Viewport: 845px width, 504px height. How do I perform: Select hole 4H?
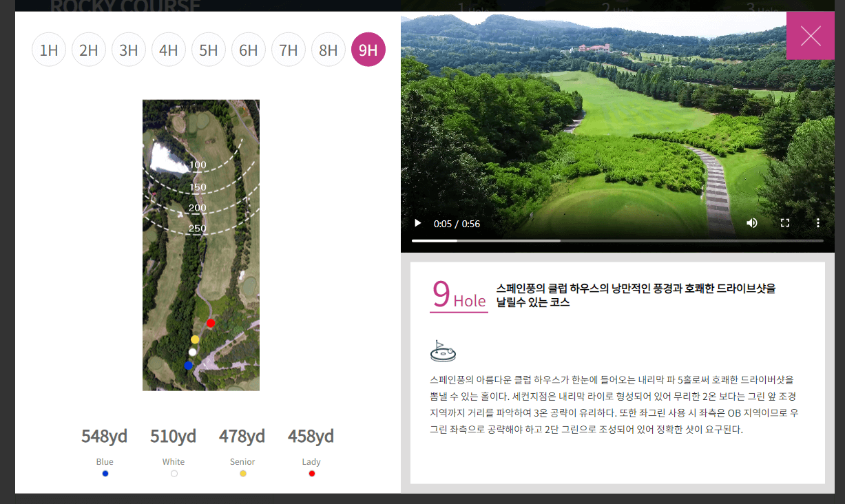pos(169,49)
